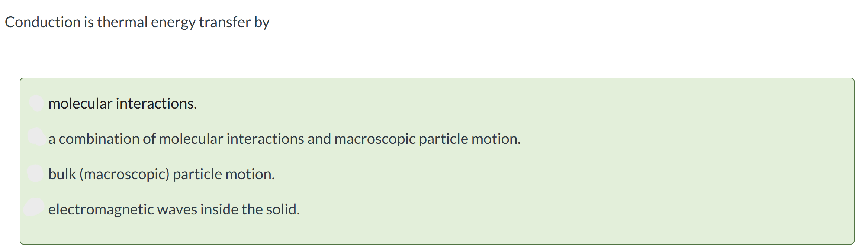Click the "a combination of molecular interactions and macroscopic particle motion." answer label
This screenshot has height=249, width=868.
tap(284, 139)
